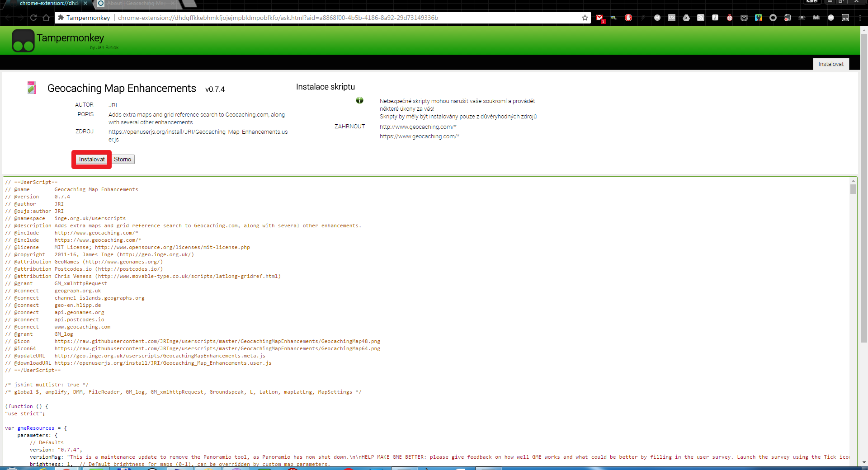The height and width of the screenshot is (470, 868).
Task: Click the "var gmeResources = {" code line
Action: (x=36, y=428)
